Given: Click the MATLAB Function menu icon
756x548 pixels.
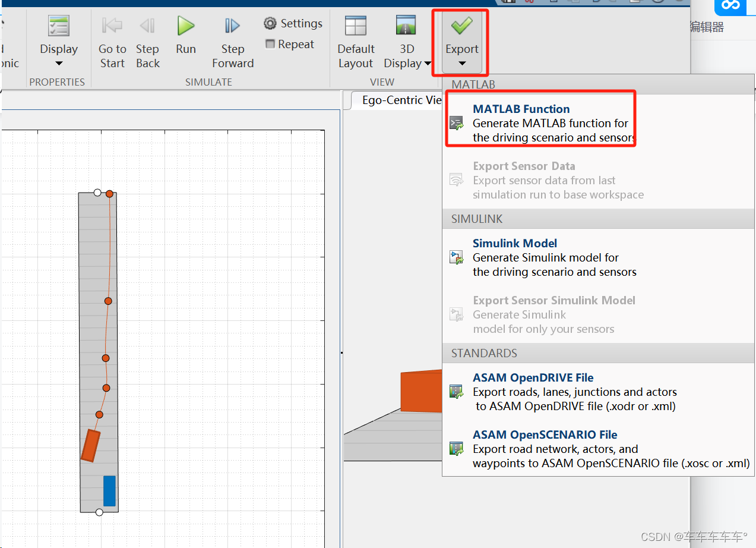Looking at the screenshot, I should (x=456, y=124).
